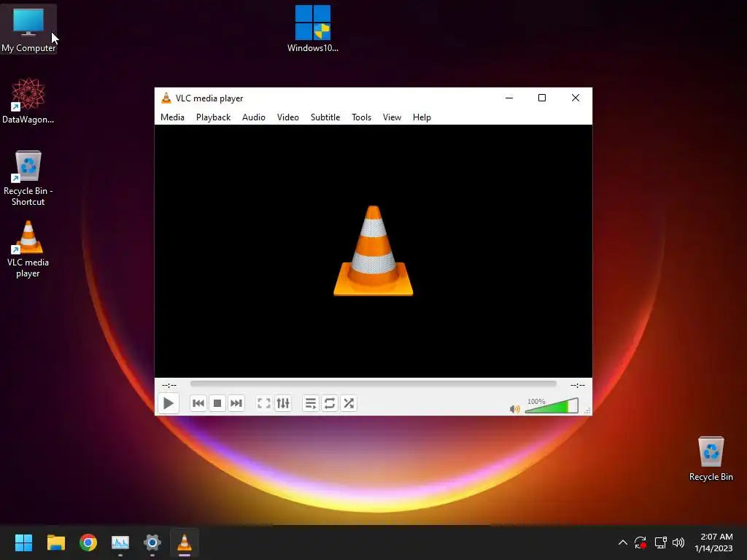Image resolution: width=747 pixels, height=560 pixels.
Task: Minimize the VLC media player window
Action: (x=509, y=98)
